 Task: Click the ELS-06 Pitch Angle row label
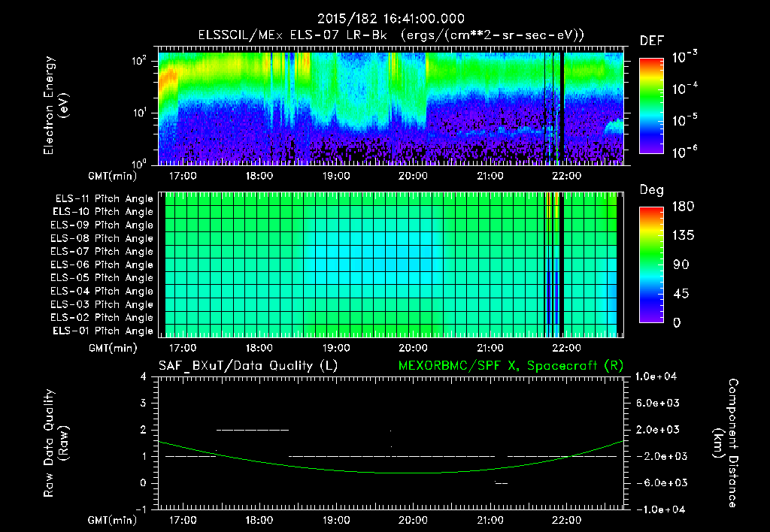tap(102, 265)
